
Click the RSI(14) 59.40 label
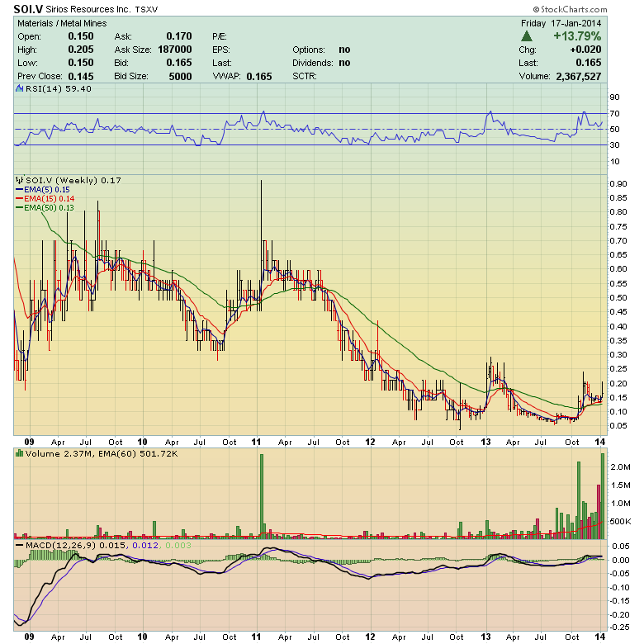coord(59,88)
